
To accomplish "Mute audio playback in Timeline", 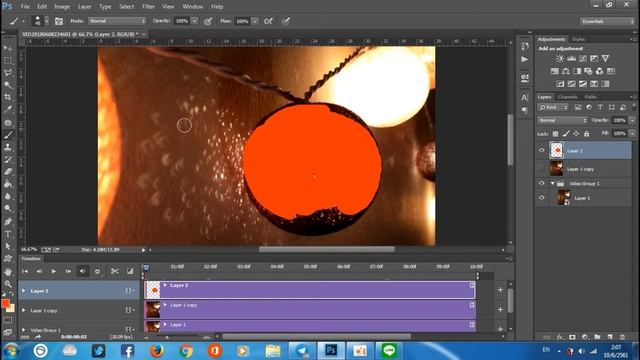I will pos(83,271).
